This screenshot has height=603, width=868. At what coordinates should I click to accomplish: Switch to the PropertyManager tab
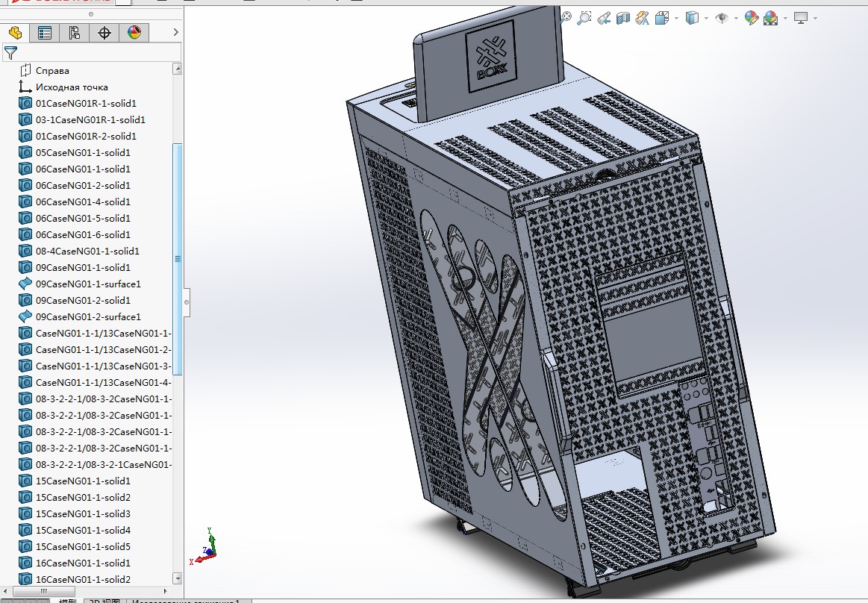(x=45, y=33)
